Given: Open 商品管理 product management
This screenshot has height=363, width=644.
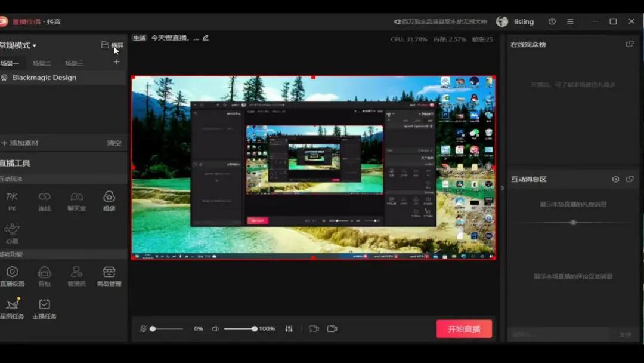Looking at the screenshot, I should [x=109, y=276].
